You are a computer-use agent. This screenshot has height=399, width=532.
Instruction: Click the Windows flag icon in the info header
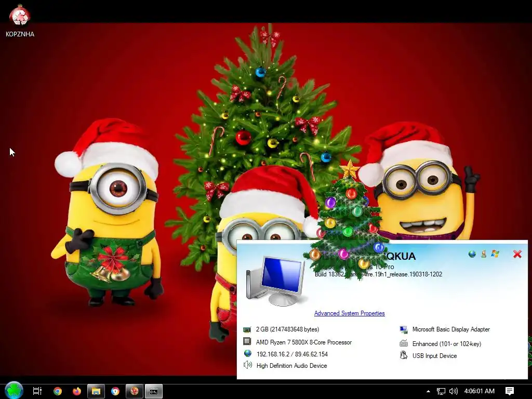(495, 254)
